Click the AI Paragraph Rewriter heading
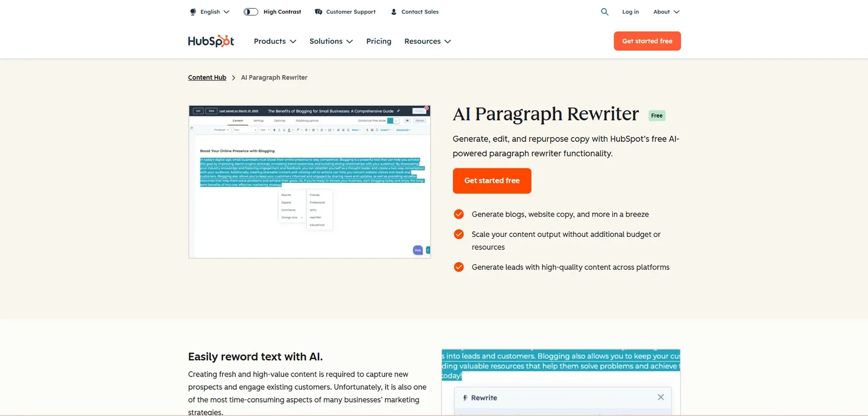 [546, 114]
